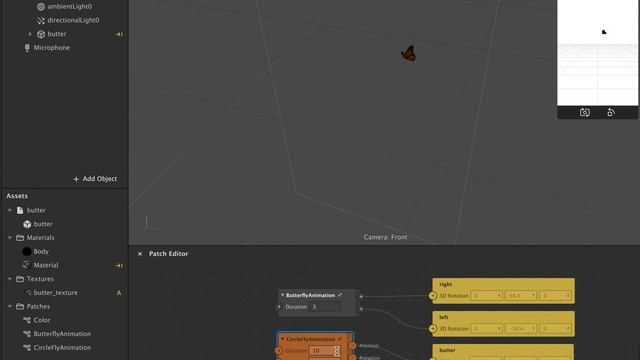Click the patch arrow icon beside Material asset
The height and width of the screenshot is (360, 640).
tap(119, 266)
